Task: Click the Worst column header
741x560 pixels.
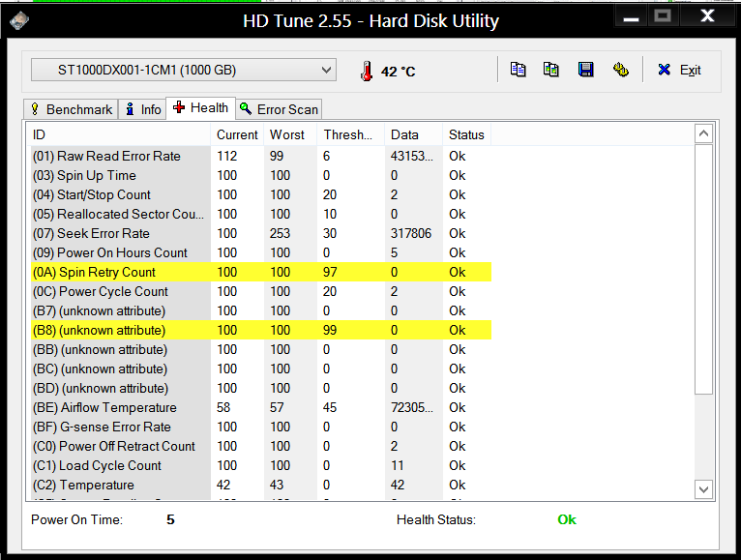Action: pos(290,134)
